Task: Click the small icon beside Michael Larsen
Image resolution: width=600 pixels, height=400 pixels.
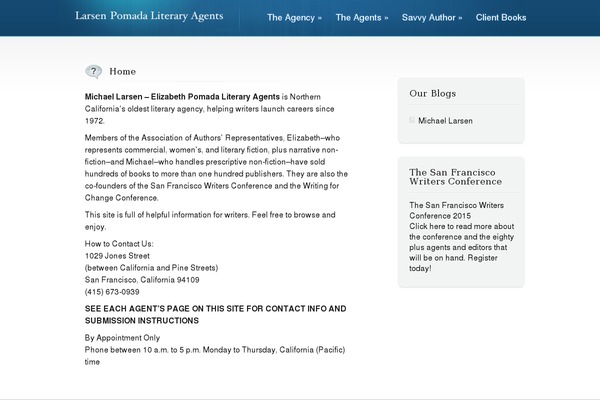Action: (x=412, y=120)
